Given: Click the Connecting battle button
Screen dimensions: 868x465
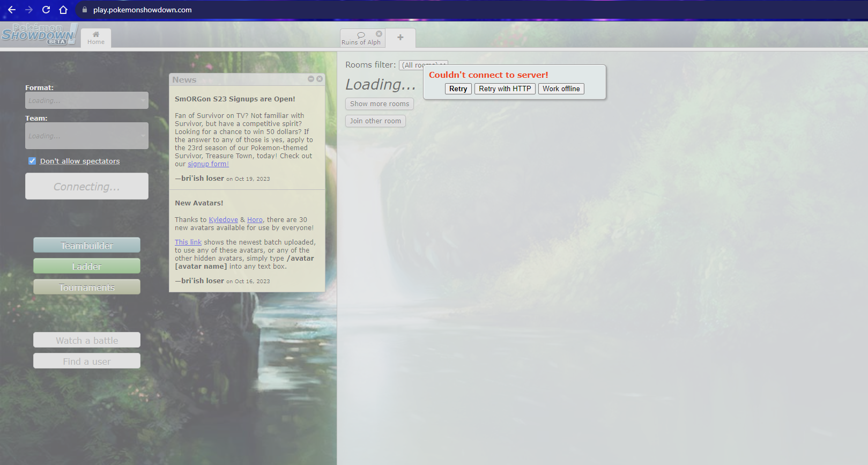Looking at the screenshot, I should [87, 186].
